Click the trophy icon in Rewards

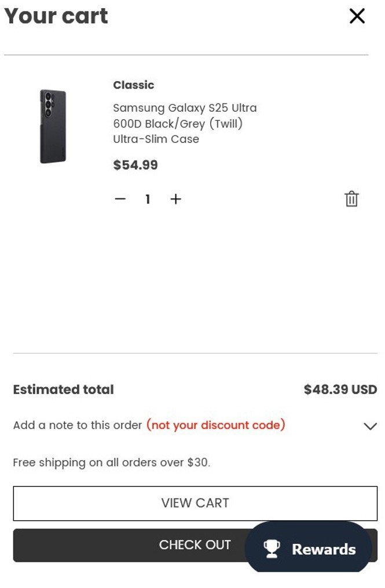[272, 549]
